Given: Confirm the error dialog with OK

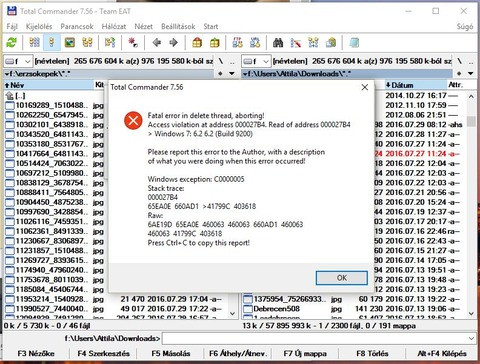Looking at the screenshot, I should click(342, 278).
